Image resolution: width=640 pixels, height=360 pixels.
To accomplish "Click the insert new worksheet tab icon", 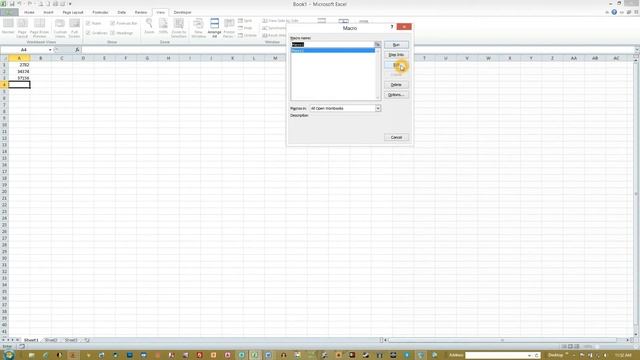I will tap(87, 340).
